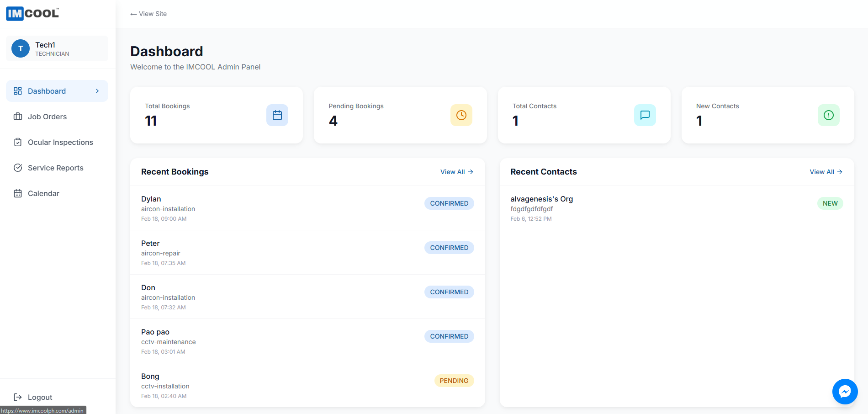
Task: Click the Pending Bookings clock icon
Action: [461, 115]
